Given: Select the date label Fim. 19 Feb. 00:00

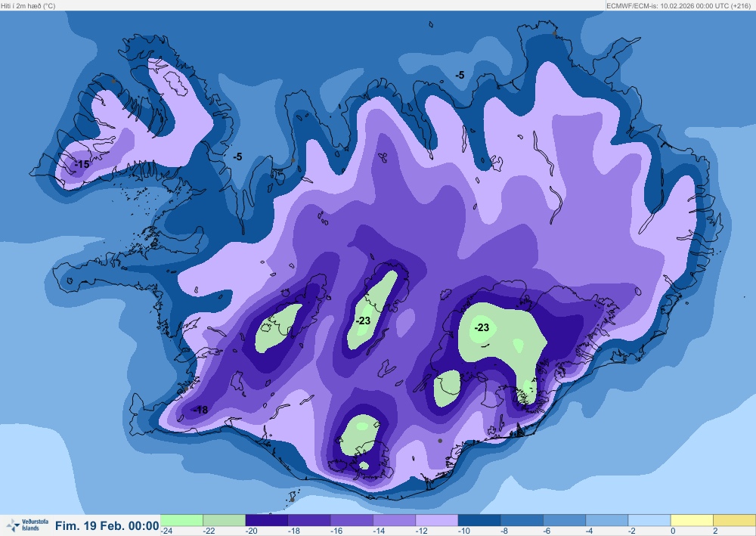Looking at the screenshot, I should click(x=107, y=525).
